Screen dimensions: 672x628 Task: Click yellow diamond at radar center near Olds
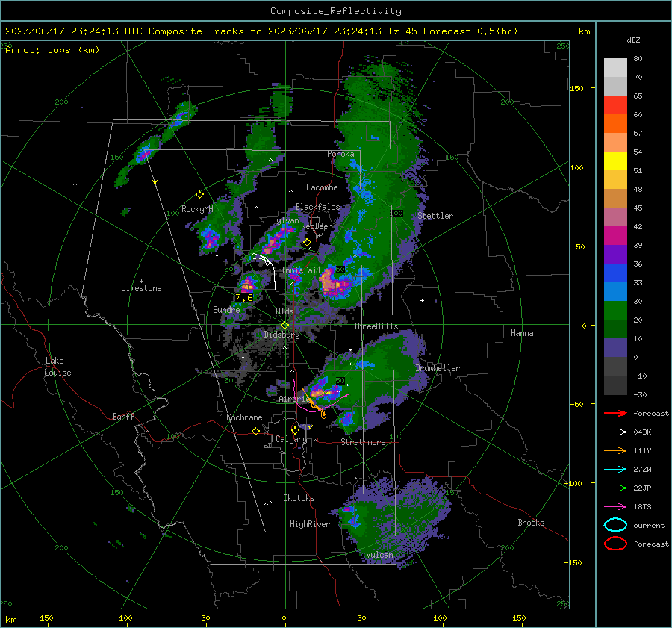(284, 326)
